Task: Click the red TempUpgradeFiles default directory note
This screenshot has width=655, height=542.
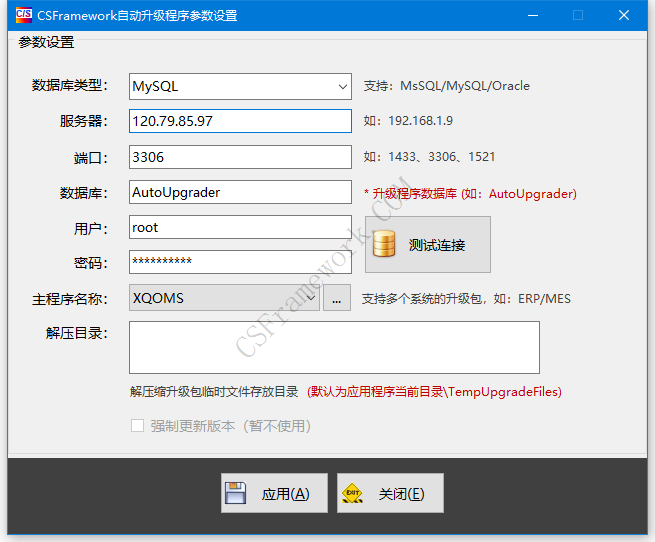Action: coord(434,392)
